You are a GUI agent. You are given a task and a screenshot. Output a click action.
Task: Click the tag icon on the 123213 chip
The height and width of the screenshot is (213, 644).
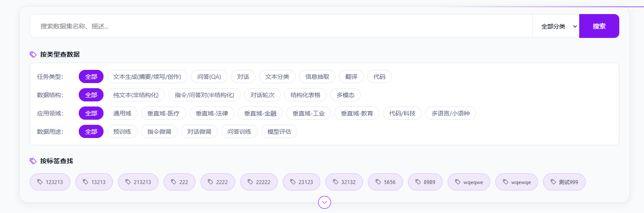[40, 182]
